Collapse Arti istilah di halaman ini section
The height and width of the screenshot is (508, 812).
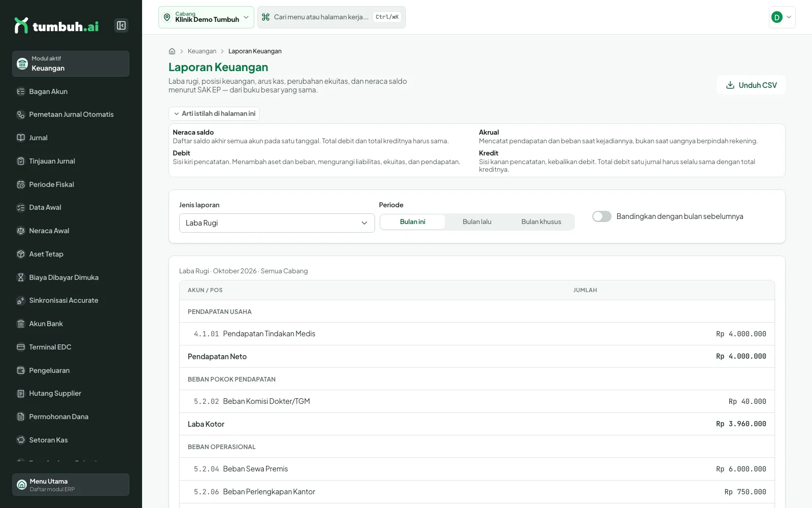click(214, 114)
